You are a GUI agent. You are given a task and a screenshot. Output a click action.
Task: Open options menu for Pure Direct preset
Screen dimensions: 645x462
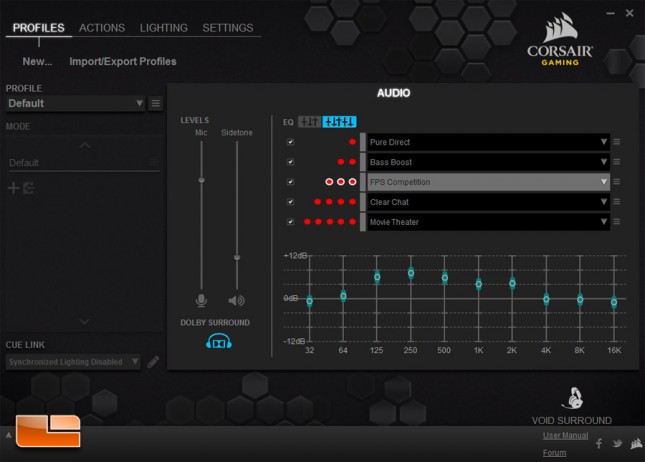(x=617, y=142)
